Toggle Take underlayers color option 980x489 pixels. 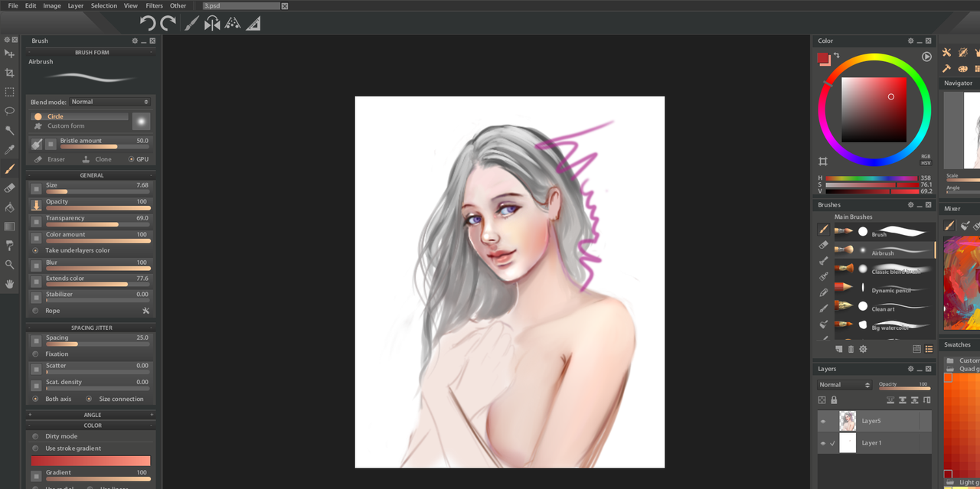[35, 250]
